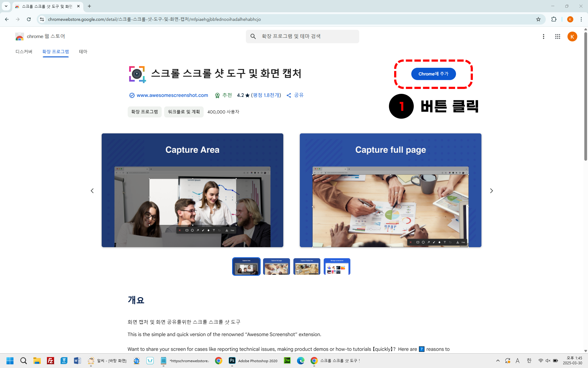Screen dimensions: 588x368
Task: Open the tab search dropdown arrow
Action: click(6, 6)
